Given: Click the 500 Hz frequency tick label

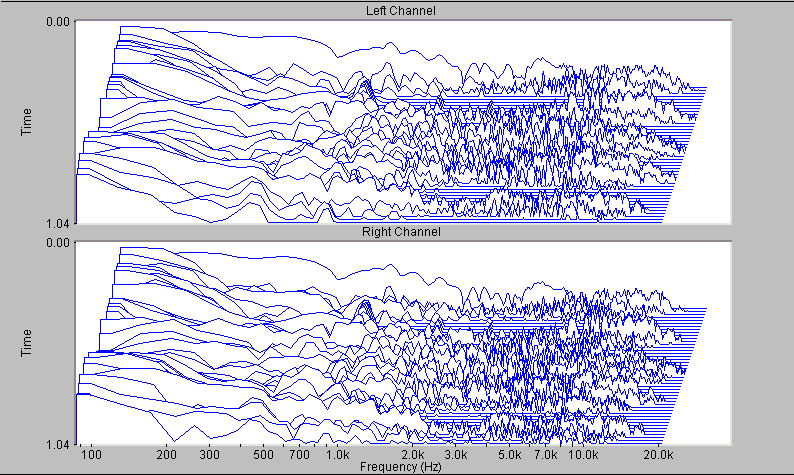Looking at the screenshot, I should [265, 455].
